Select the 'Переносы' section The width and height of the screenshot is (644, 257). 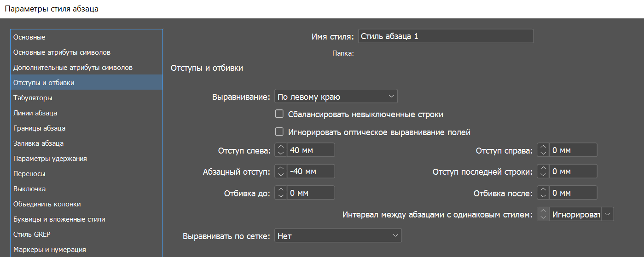[29, 174]
